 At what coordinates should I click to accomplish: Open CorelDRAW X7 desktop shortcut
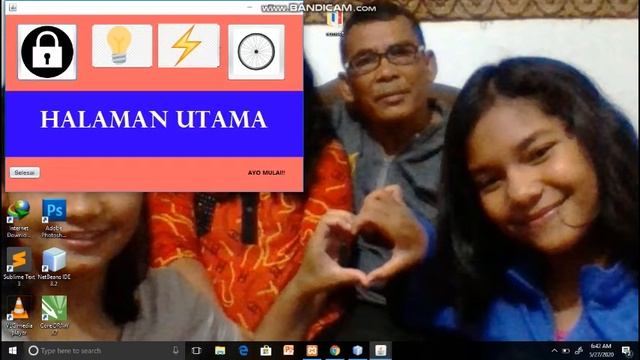click(x=54, y=316)
